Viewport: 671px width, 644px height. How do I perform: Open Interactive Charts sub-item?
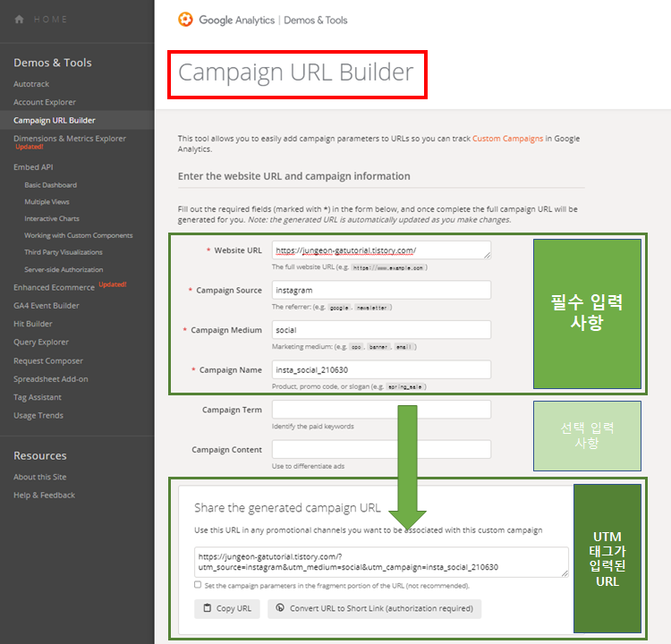[x=52, y=218]
